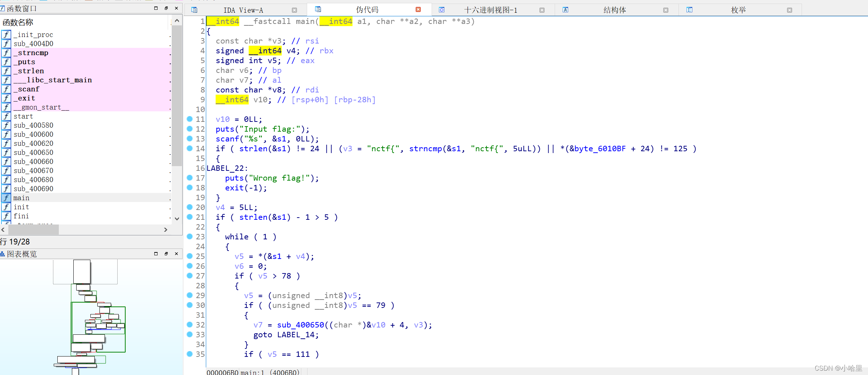868x375 pixels.
Task: Select function _puts
Action: 24,62
